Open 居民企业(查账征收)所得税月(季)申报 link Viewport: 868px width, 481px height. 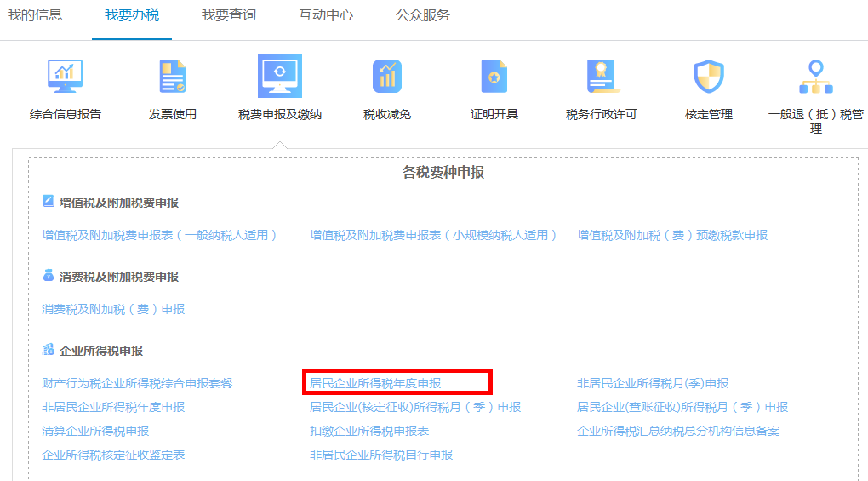[x=682, y=407]
